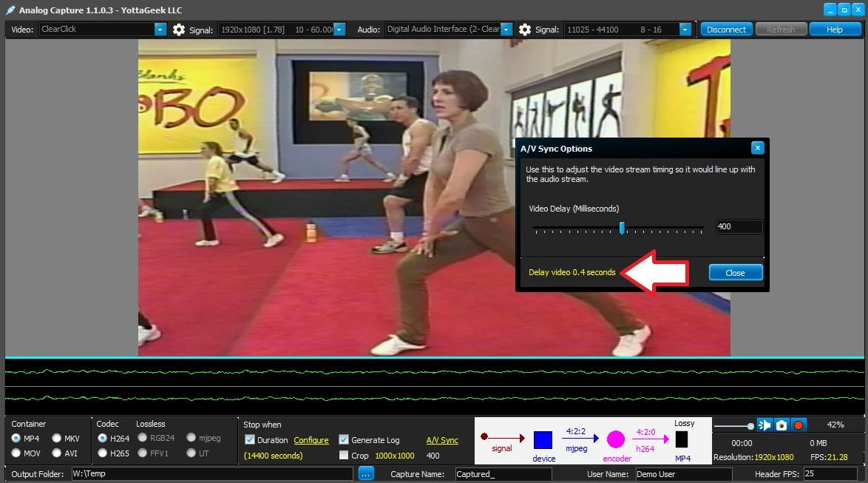Image resolution: width=868 pixels, height=483 pixels.
Task: Click the Refresh button
Action: pos(781,30)
